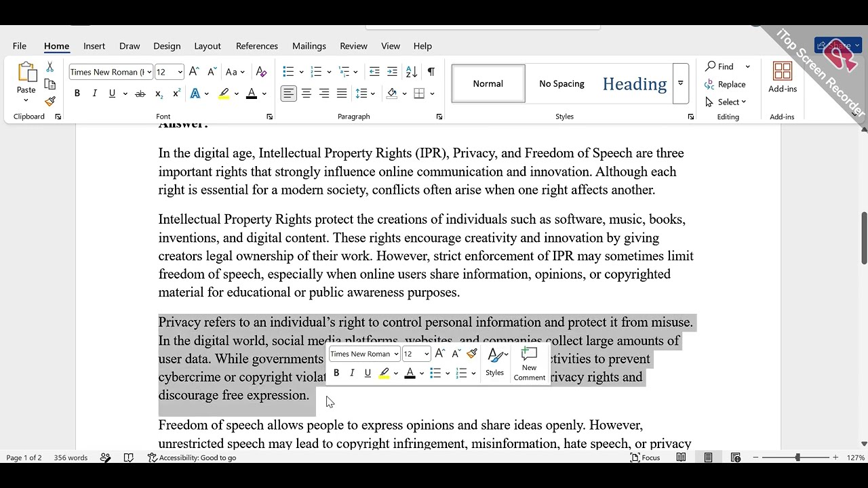868x488 pixels.
Task: Zoom in with the plus button
Action: (x=835, y=457)
